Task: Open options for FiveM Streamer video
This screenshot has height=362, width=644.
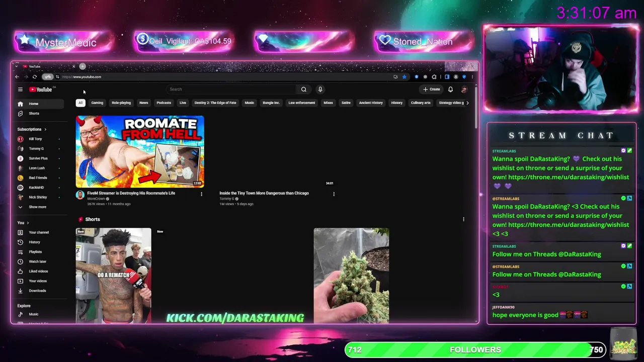Action: (201, 194)
